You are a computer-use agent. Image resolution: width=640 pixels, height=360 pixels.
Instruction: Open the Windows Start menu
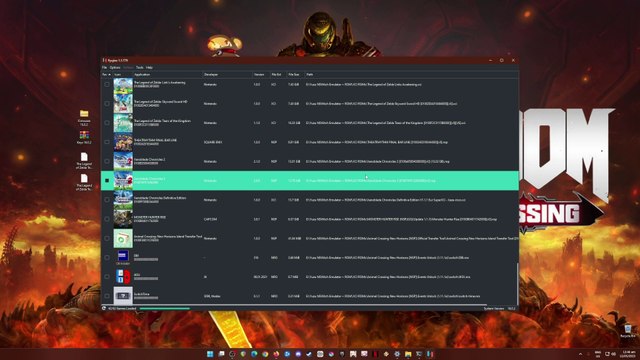tap(210, 354)
